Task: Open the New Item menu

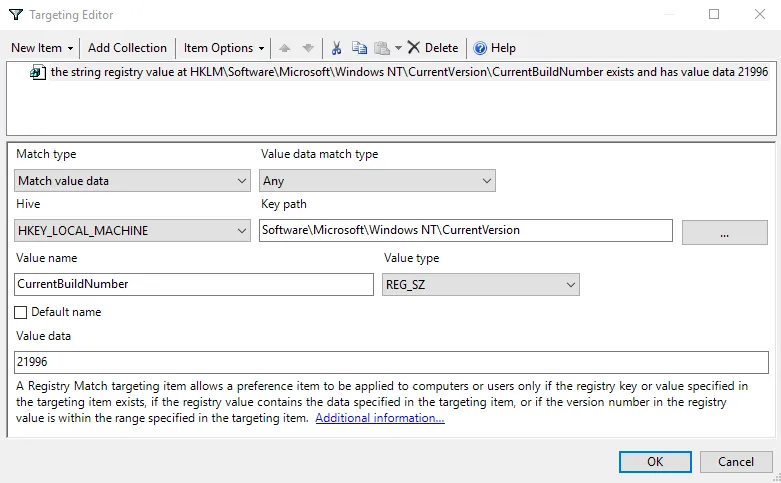Action: point(42,48)
